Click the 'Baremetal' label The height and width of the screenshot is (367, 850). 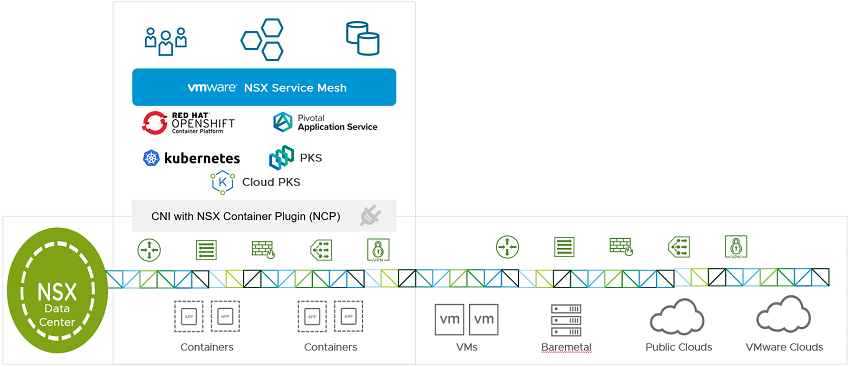click(566, 347)
